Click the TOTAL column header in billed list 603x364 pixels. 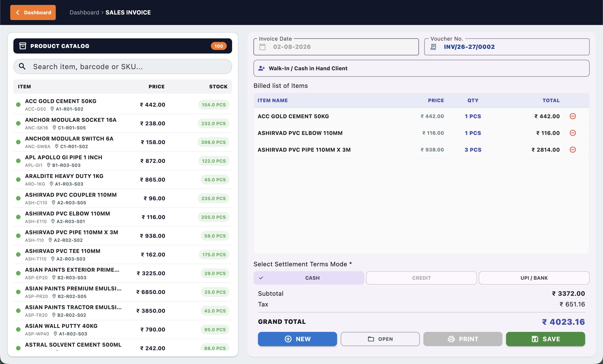(x=551, y=100)
